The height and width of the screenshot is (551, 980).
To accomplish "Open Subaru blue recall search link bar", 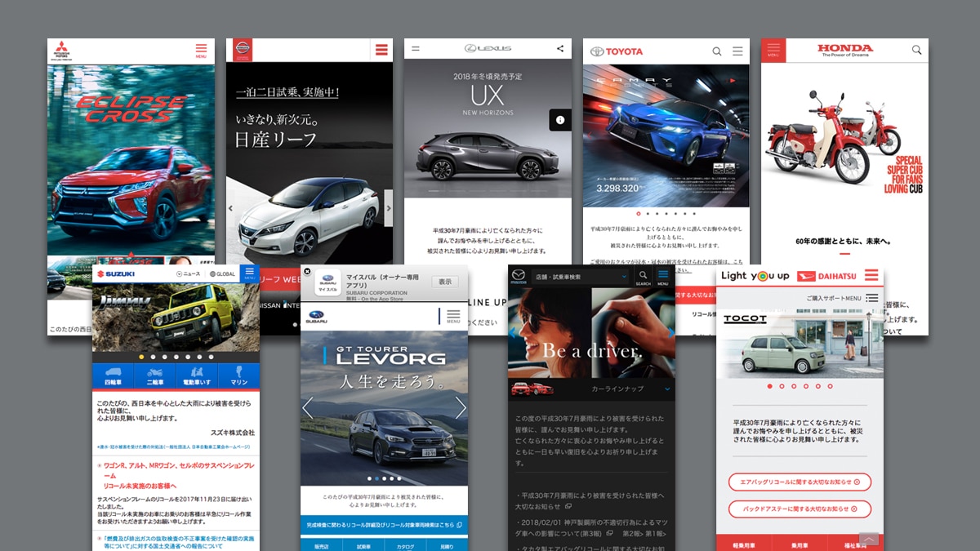I will click(384, 525).
